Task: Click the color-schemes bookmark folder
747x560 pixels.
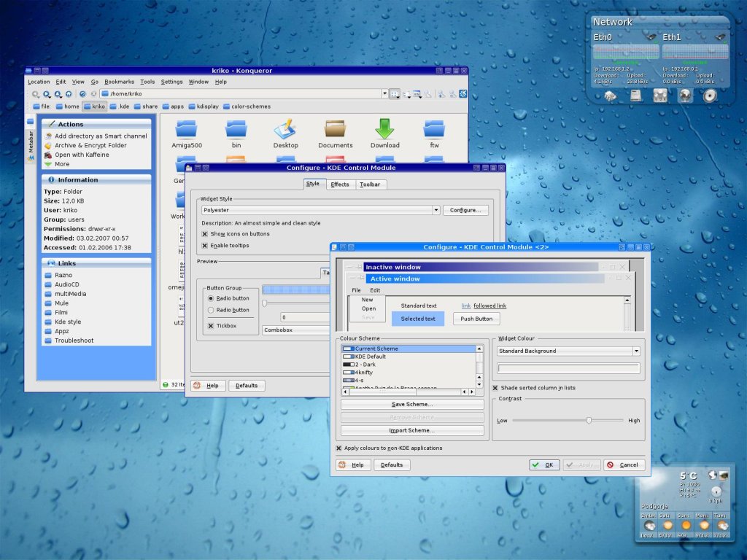Action: pyautogui.click(x=247, y=106)
